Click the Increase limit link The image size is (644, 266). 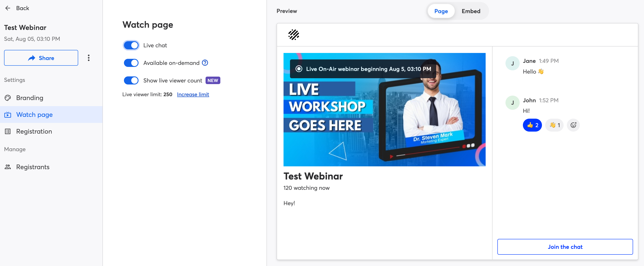pos(193,94)
